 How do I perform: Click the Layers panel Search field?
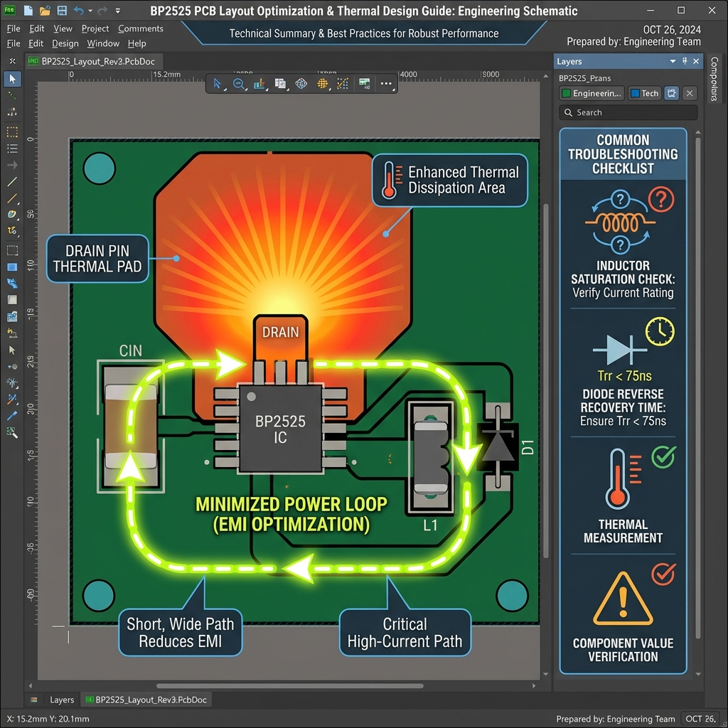pos(628,112)
